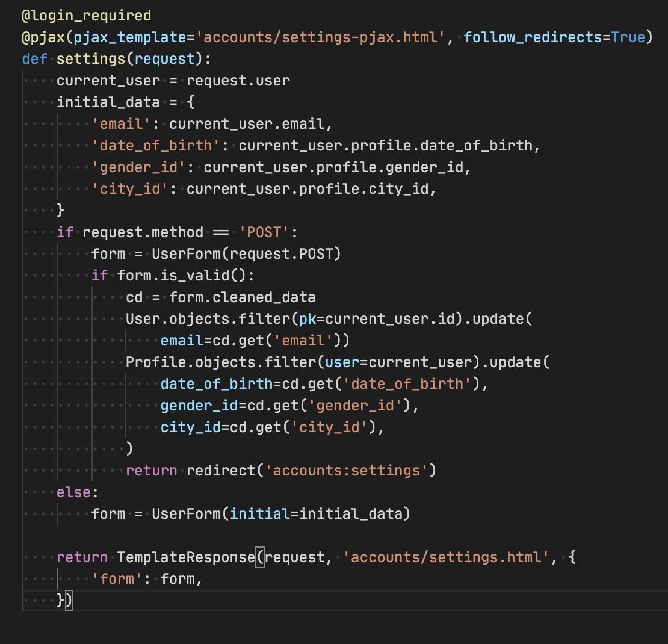Click the 'gender_id' string inside cd.get
The height and width of the screenshot is (644, 668).
pos(355,406)
